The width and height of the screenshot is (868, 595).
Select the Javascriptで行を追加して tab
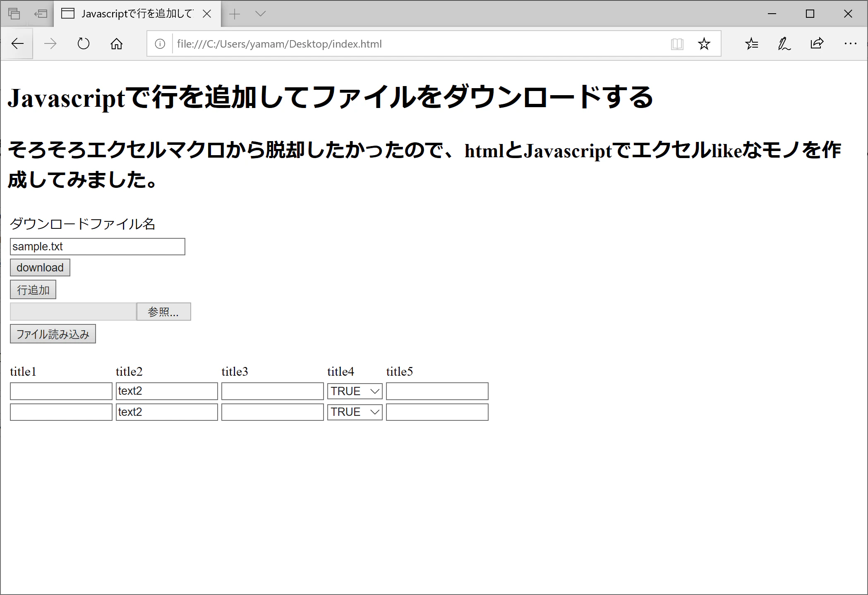click(x=137, y=14)
